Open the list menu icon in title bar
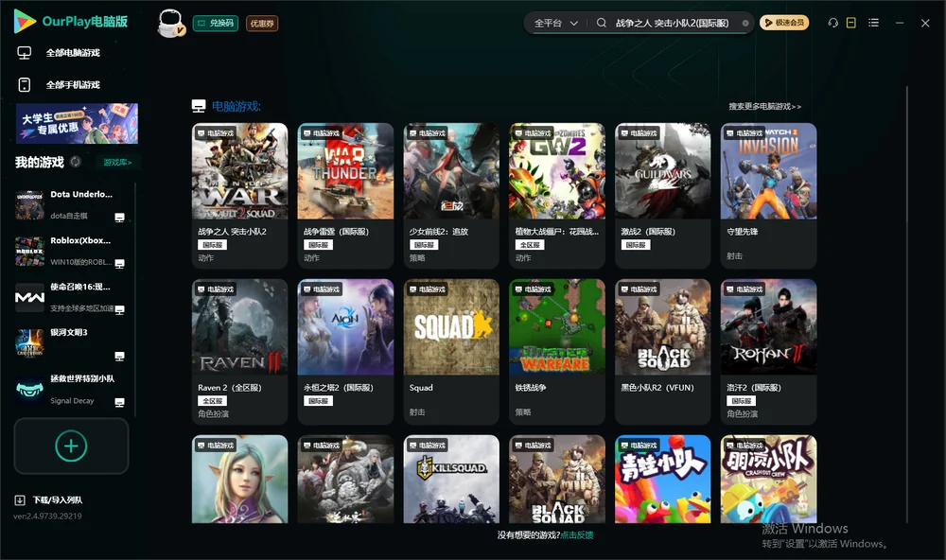 [x=873, y=23]
